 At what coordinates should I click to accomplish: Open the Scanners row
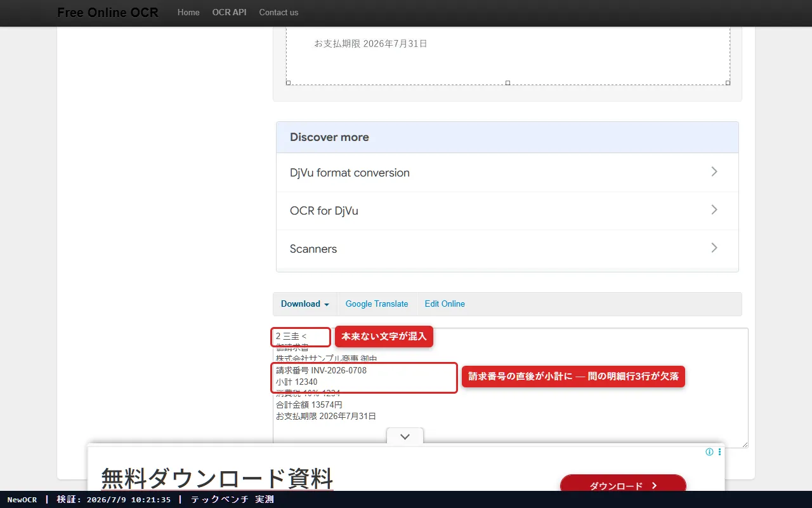click(507, 249)
